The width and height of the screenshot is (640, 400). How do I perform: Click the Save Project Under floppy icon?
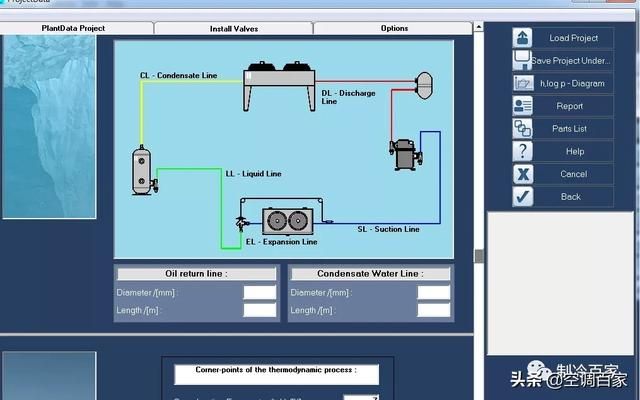click(x=522, y=60)
